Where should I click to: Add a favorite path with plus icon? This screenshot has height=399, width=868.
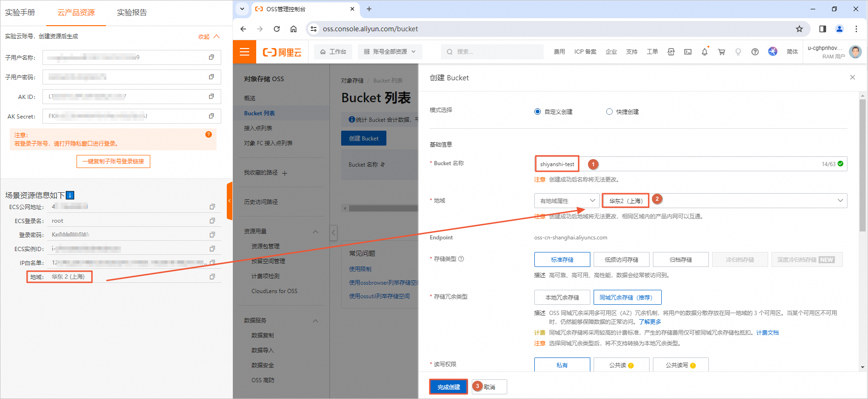285,173
